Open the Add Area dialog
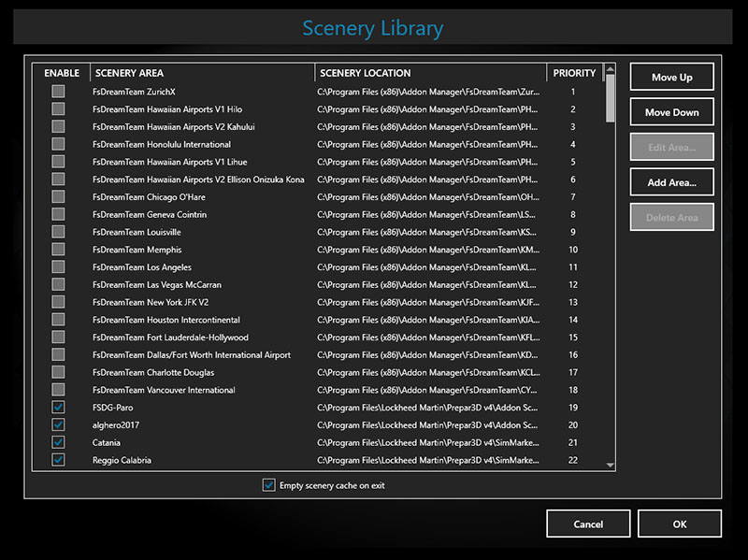This screenshot has height=560, width=748. [x=671, y=182]
